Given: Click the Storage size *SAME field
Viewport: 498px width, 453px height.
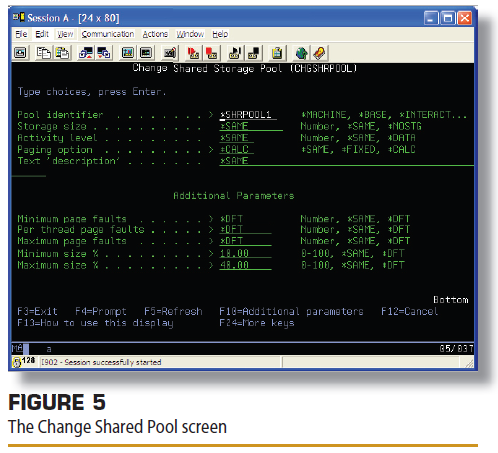Looking at the screenshot, I should coord(251,126).
